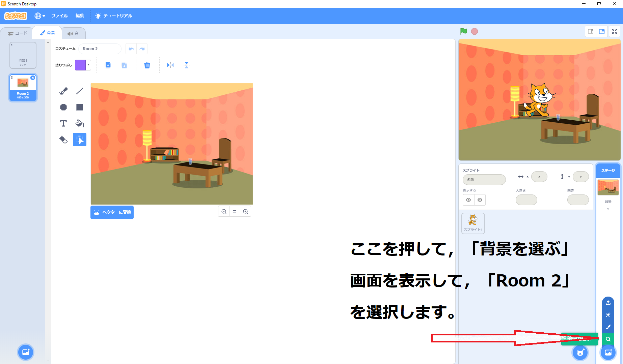Click the purple fill color swatch

tap(80, 65)
